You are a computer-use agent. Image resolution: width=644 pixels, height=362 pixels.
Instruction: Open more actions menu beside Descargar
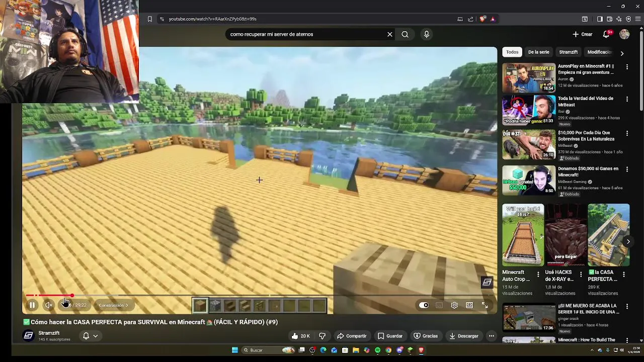(492, 336)
